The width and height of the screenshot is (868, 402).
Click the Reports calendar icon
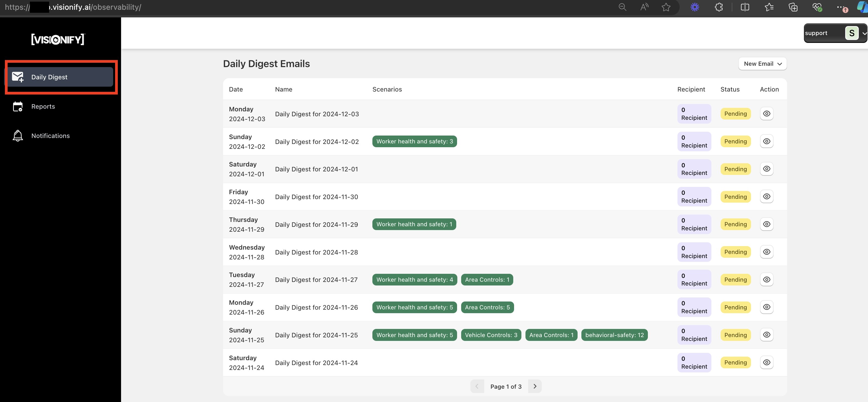(x=18, y=106)
